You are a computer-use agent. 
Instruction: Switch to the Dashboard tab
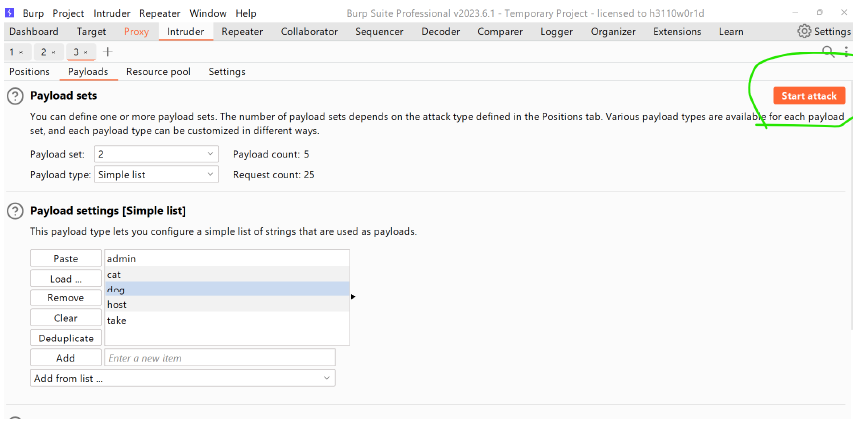[34, 32]
